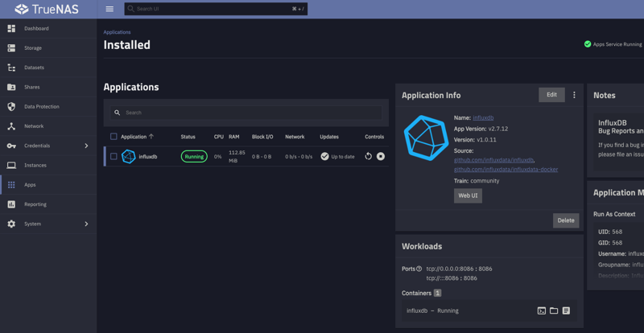644x333 pixels.
Task: Open shell for influxdb container
Action: 542,310
